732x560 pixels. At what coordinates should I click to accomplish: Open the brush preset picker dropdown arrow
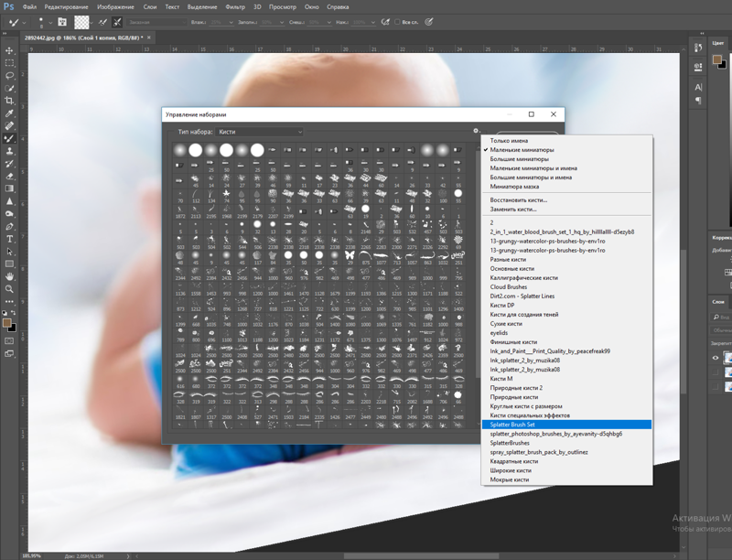[x=49, y=22]
